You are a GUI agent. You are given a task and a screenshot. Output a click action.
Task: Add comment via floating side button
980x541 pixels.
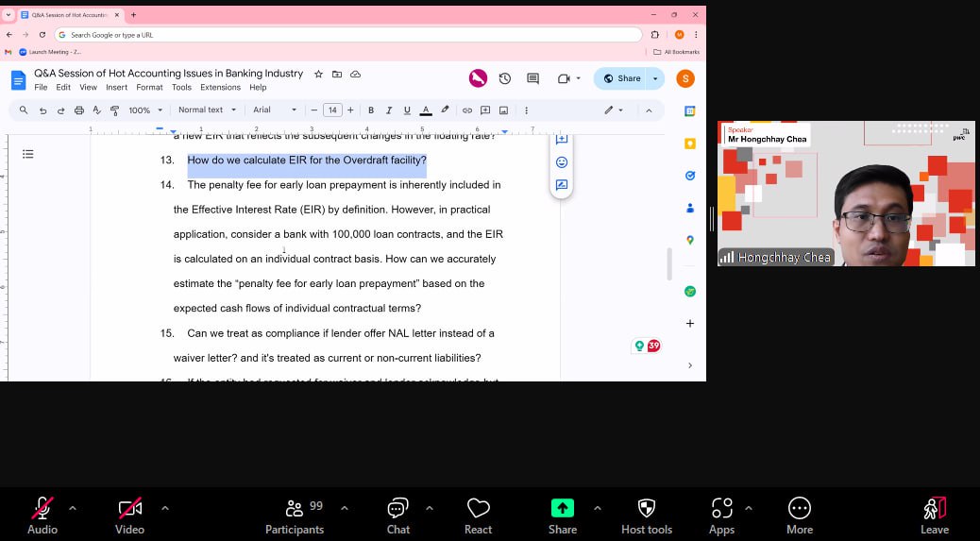561,139
